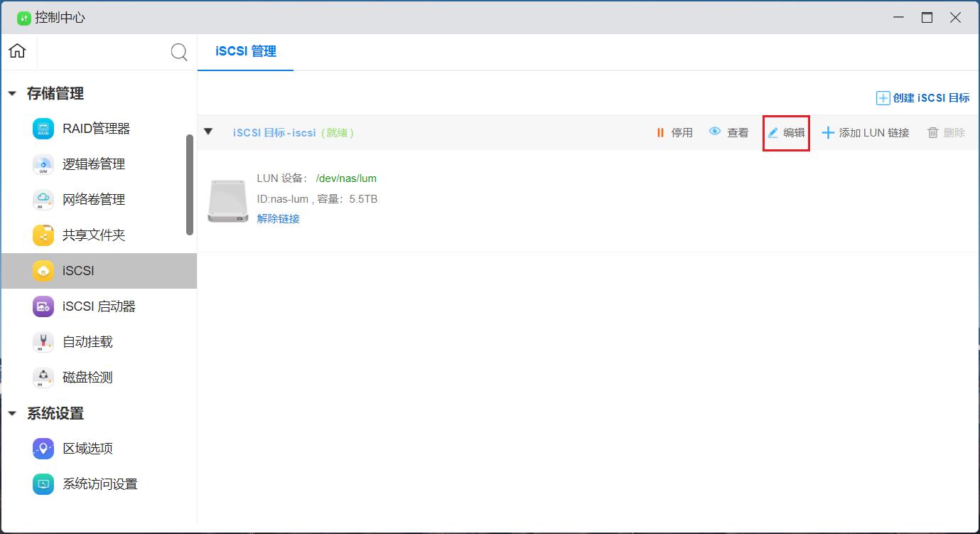The width and height of the screenshot is (980, 534).
Task: Click 创建 iSCSI 目标 button
Action: 922,98
